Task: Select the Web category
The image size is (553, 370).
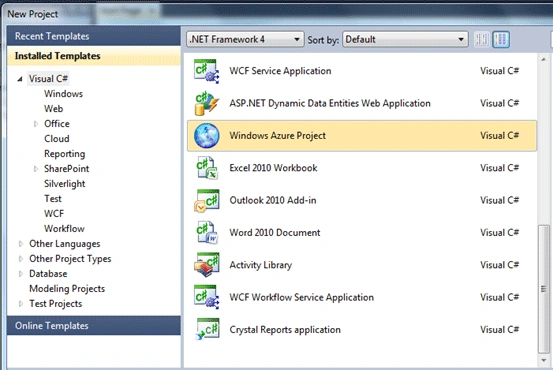Action: pyautogui.click(x=54, y=109)
